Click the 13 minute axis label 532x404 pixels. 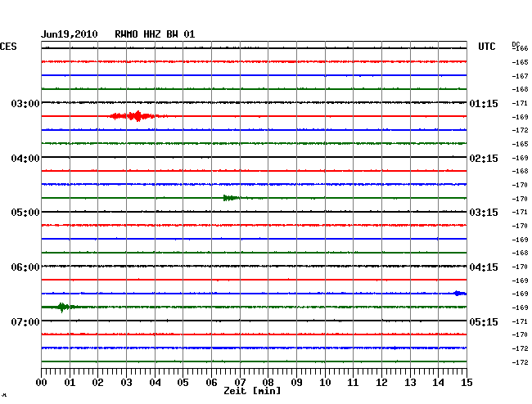(x=410, y=383)
